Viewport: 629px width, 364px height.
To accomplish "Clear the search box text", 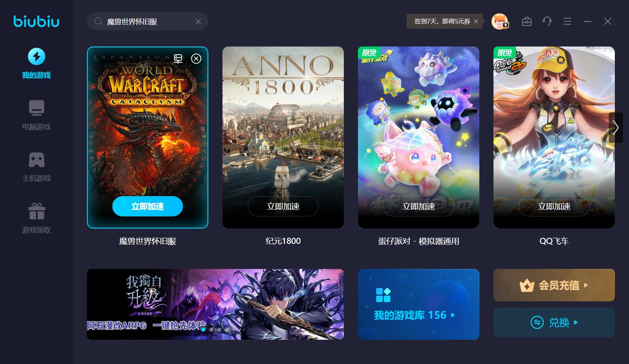I will pos(198,21).
